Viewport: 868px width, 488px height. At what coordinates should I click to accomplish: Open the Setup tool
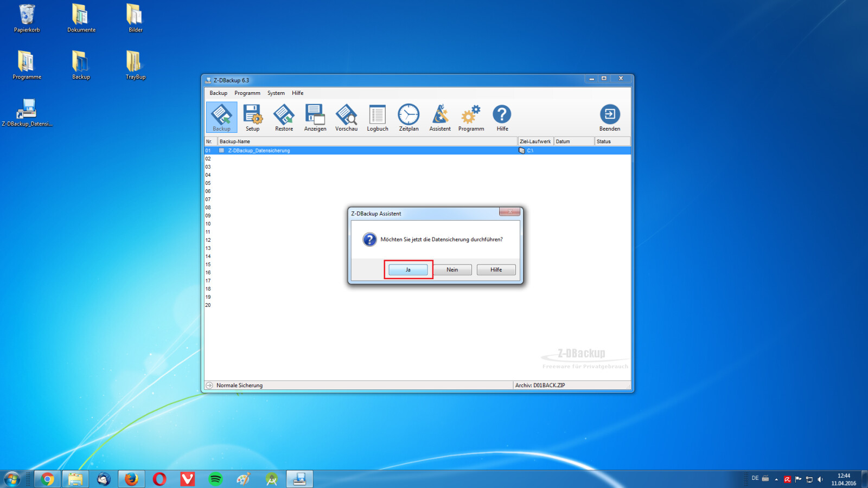pyautogui.click(x=253, y=117)
